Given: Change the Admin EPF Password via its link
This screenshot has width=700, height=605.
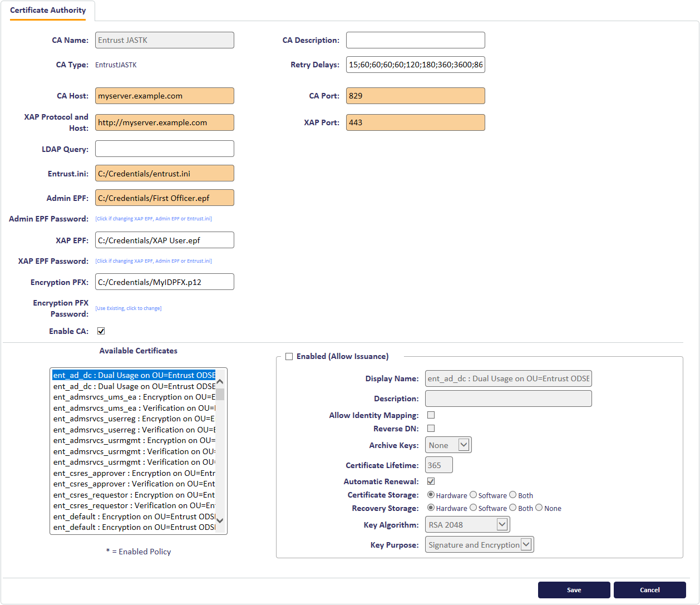Looking at the screenshot, I should coord(154,219).
